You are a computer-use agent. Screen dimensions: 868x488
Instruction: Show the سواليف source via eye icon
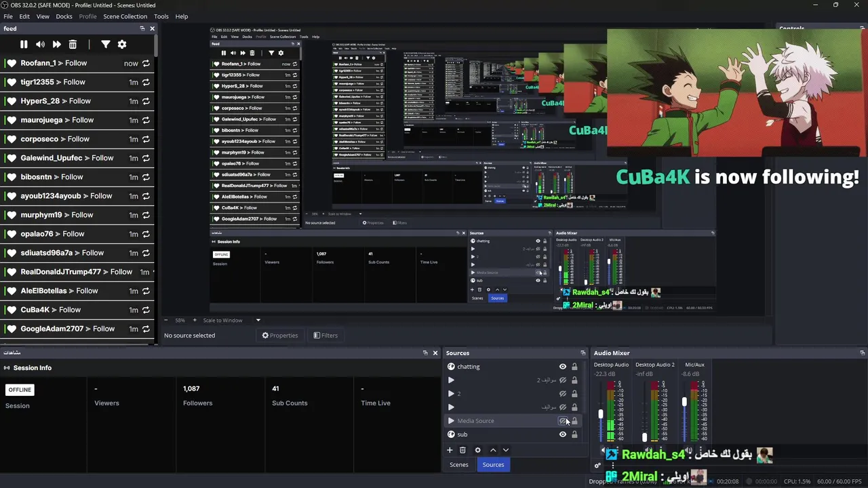click(x=562, y=407)
